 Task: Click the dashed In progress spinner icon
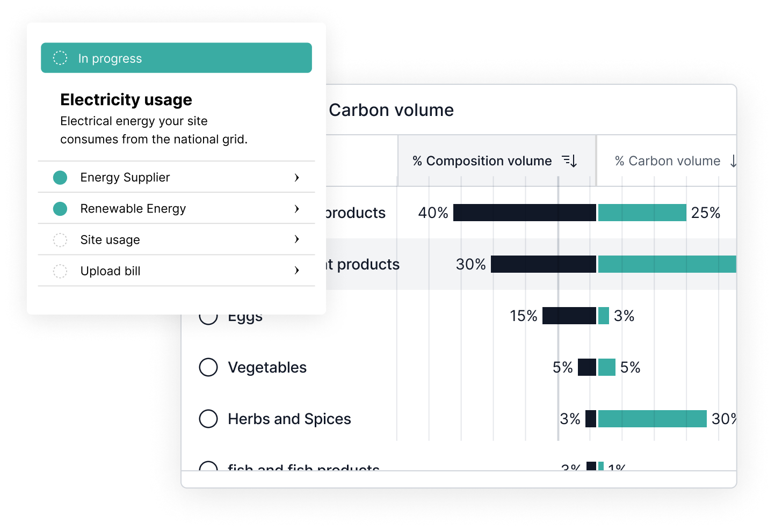pos(60,58)
